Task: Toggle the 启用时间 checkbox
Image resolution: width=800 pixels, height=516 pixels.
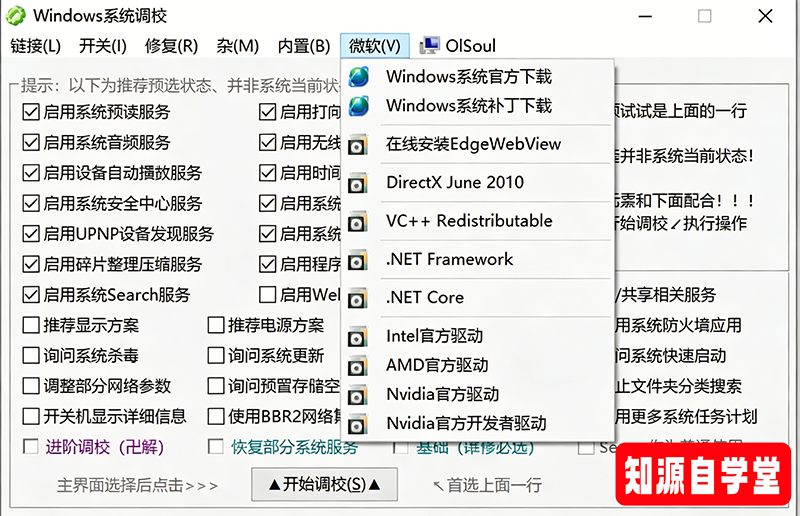Action: [267, 173]
